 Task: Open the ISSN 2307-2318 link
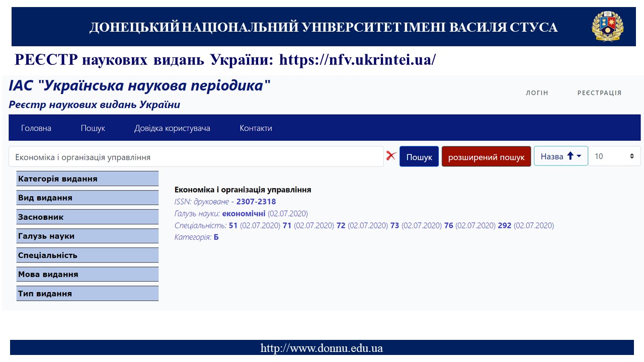[256, 202]
